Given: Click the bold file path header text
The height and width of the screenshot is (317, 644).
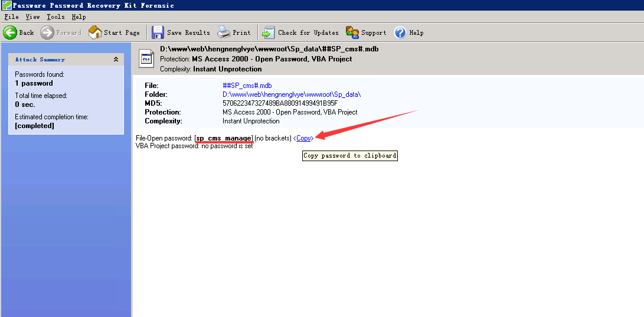Looking at the screenshot, I should coord(269,49).
